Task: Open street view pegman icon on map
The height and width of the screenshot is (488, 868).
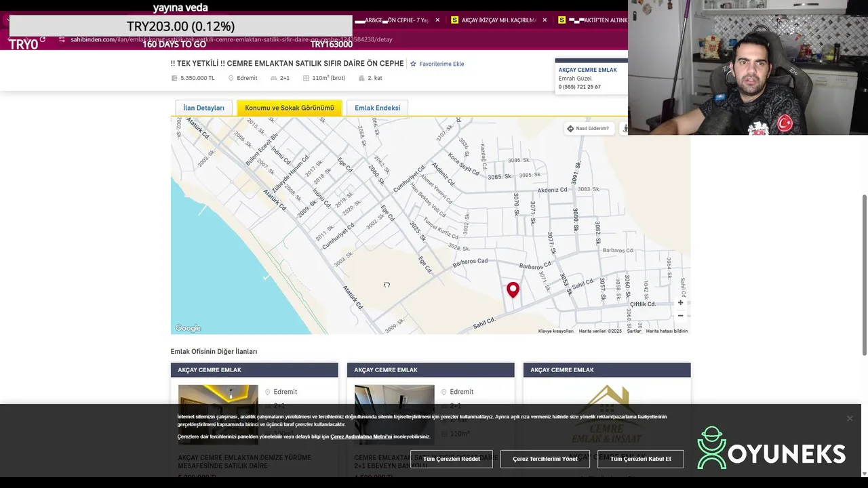Action: click(624, 128)
